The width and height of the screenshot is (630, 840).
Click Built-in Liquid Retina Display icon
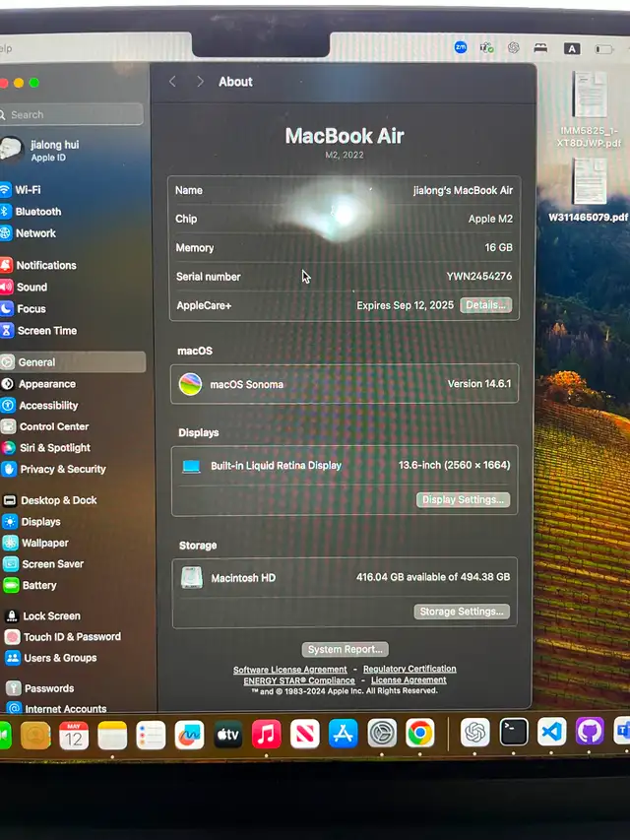point(191,466)
